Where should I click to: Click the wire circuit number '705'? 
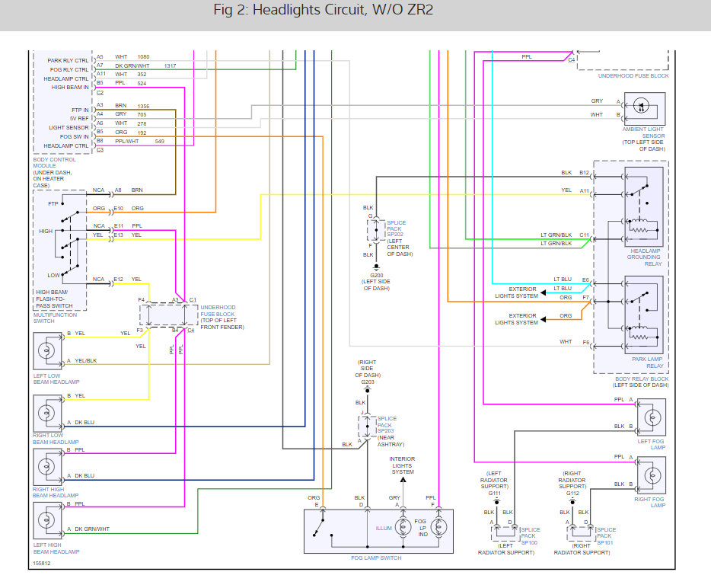(142, 115)
